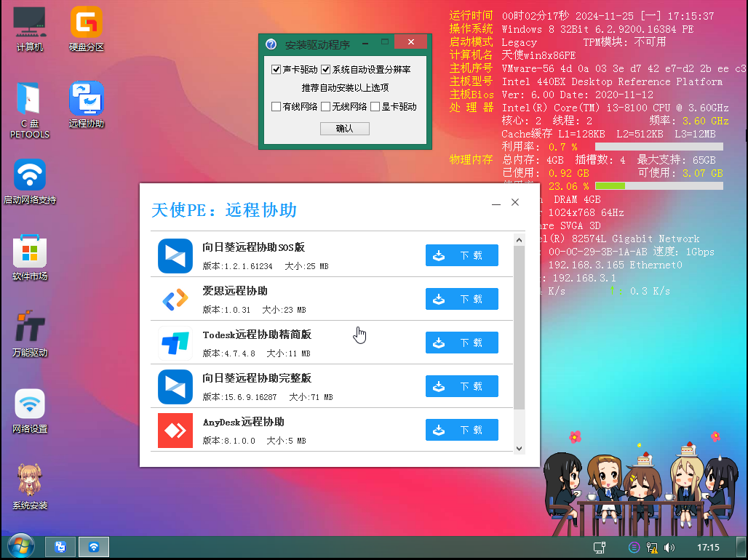Viewport: 748px width, 560px height.
Task: Open the 网络设置 desktop icon
Action: pos(30,411)
